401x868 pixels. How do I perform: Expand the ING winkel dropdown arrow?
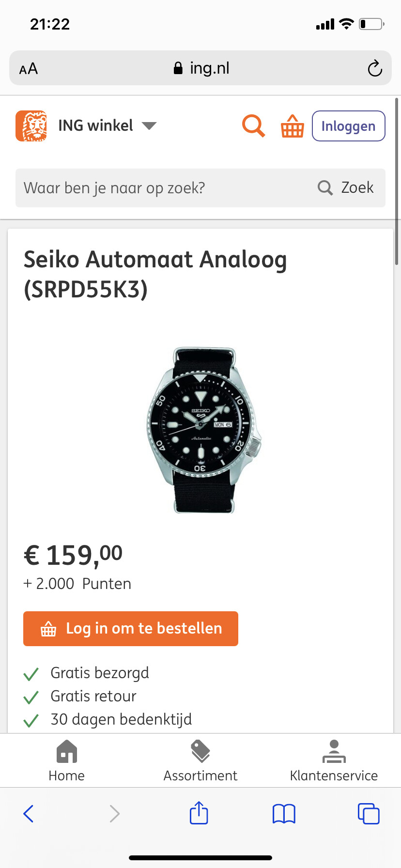[x=149, y=126]
